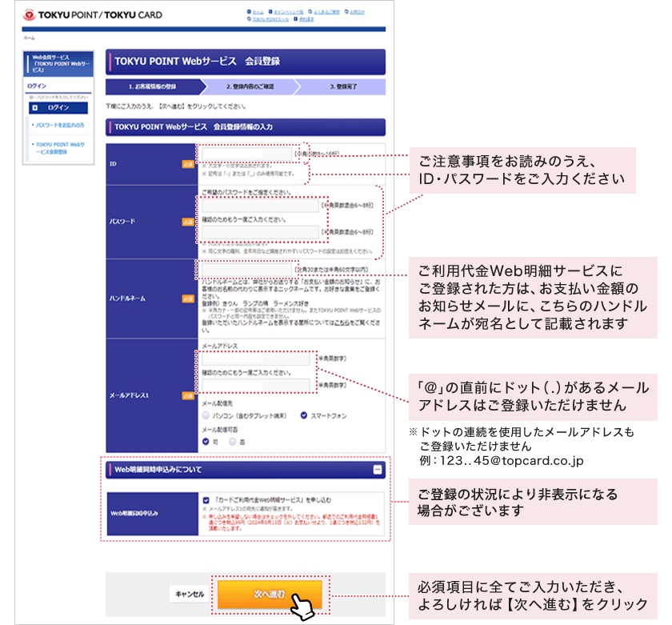Uncheck the カードご利用代金Web明細サービス checkbox

click(x=206, y=500)
